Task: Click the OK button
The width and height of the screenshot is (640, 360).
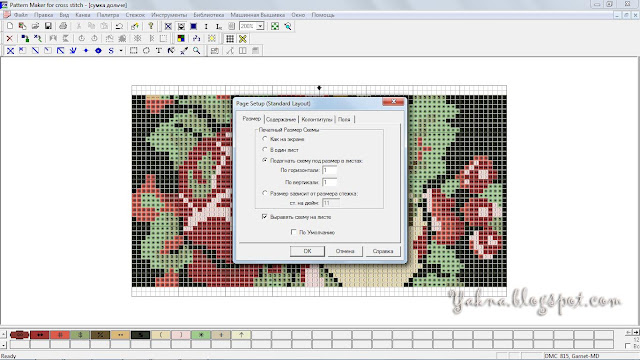Action: (x=307, y=251)
